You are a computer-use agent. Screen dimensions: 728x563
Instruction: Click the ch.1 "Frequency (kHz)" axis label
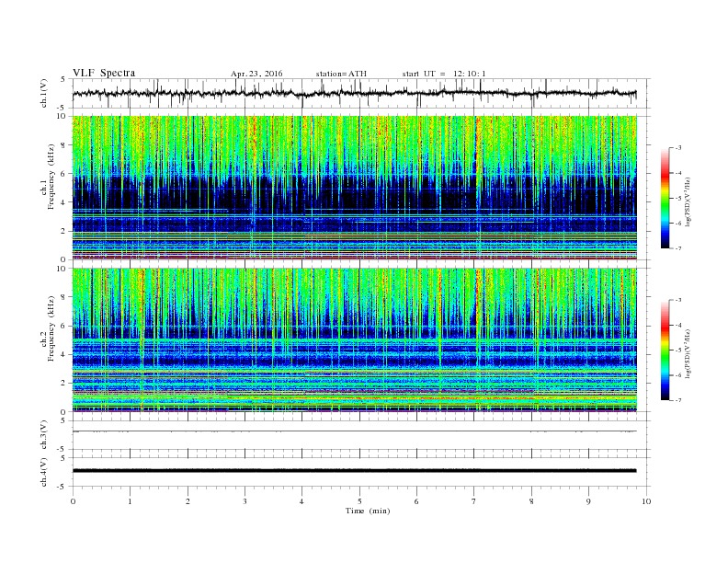click(51, 177)
